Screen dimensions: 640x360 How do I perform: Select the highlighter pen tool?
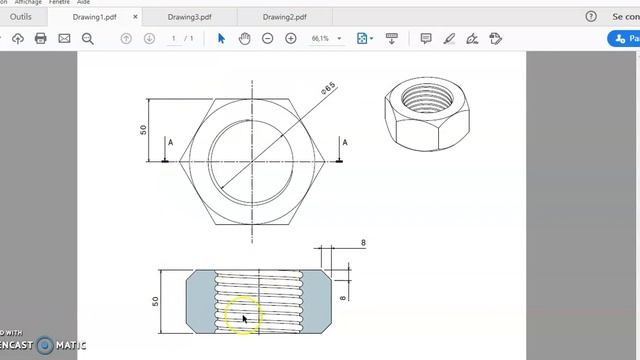(x=449, y=39)
